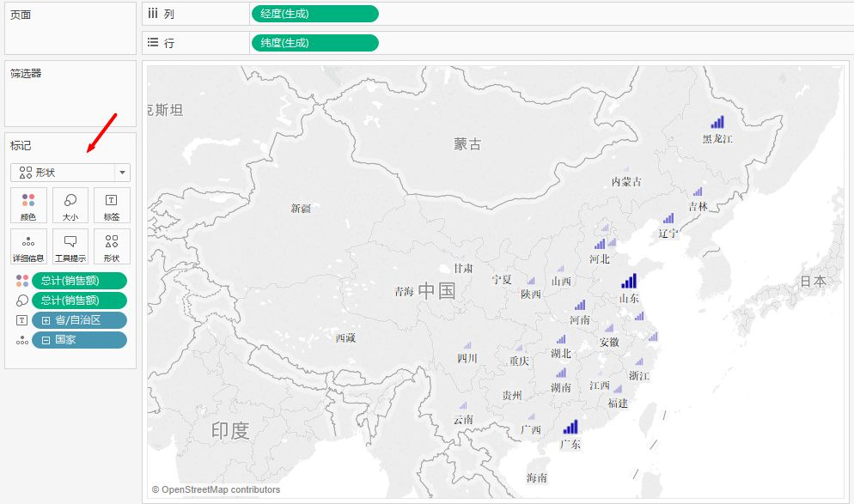Select the 黑龙江 bar mark on map
Viewport: 854px width, 504px height.
point(718,122)
